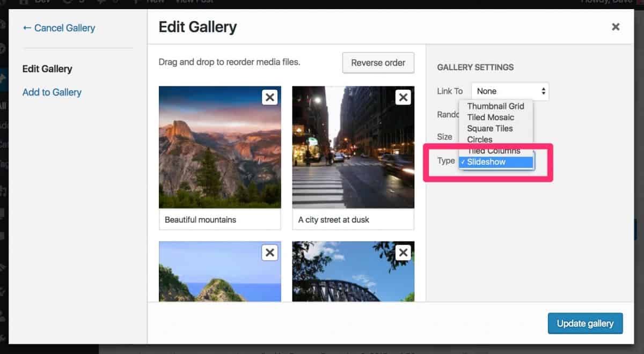The height and width of the screenshot is (354, 644).
Task: Open the Link To dropdown
Action: pyautogui.click(x=510, y=91)
